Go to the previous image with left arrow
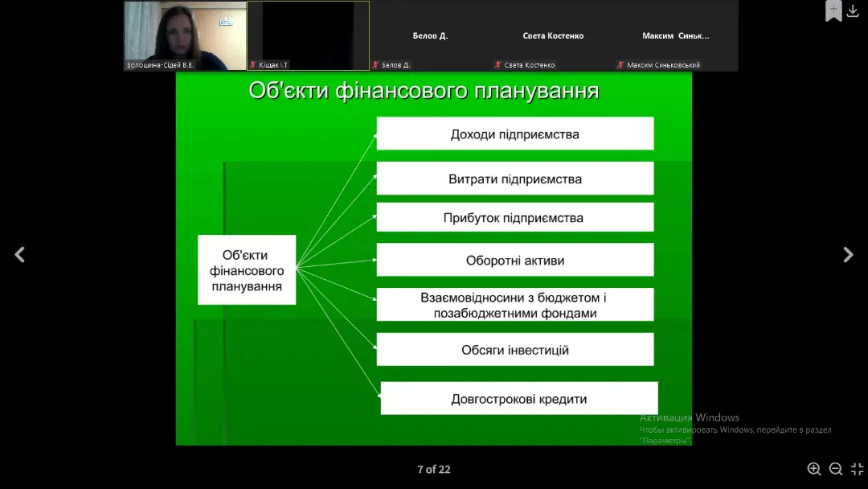This screenshot has width=868, height=489. tap(20, 255)
